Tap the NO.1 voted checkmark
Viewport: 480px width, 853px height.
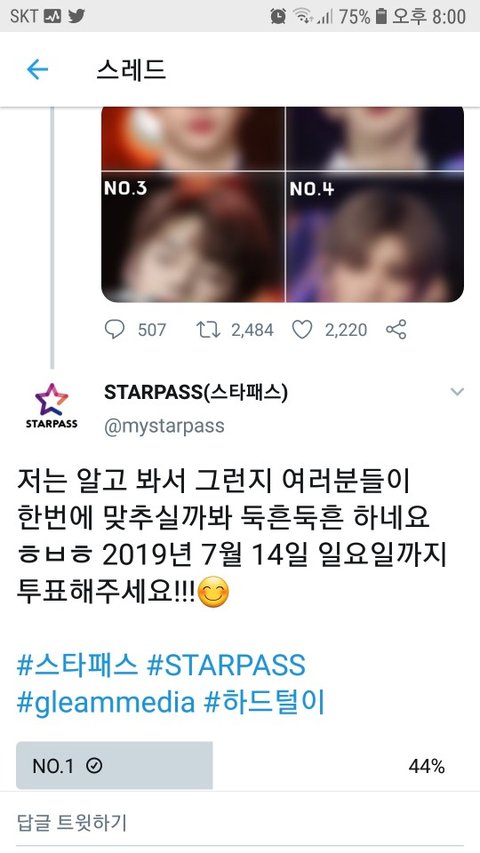[95, 765]
